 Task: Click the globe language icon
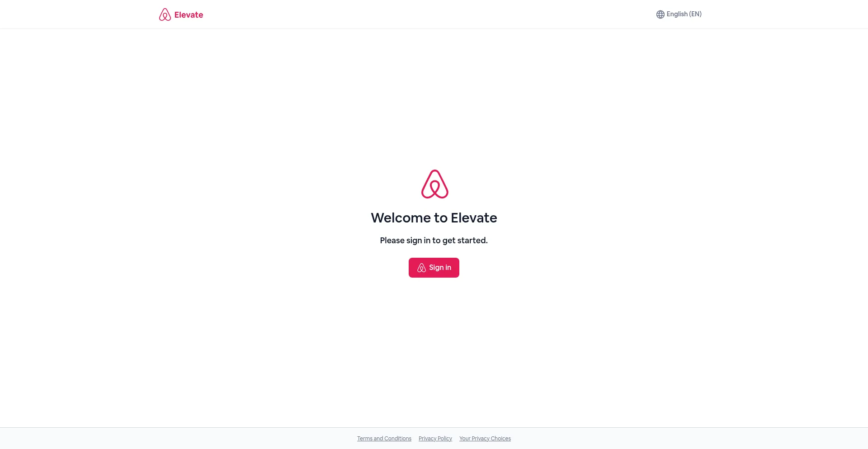[x=660, y=14]
